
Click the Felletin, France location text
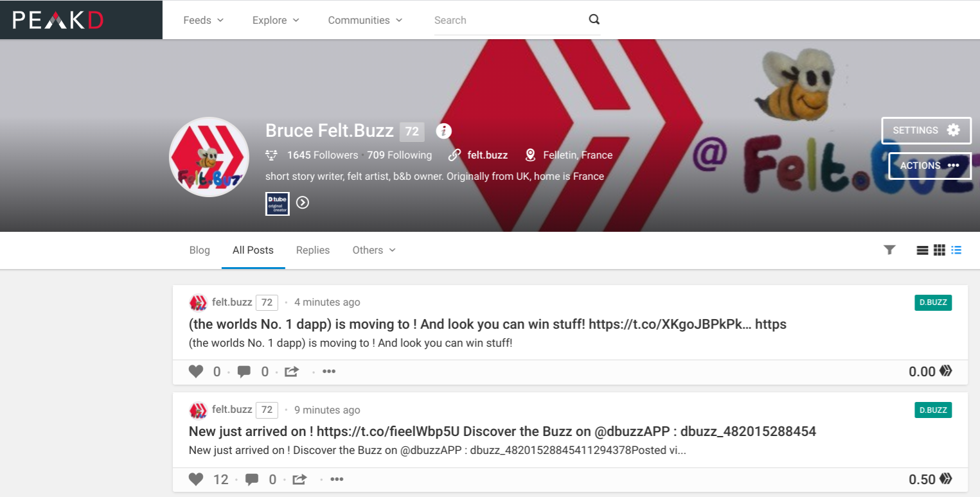tap(578, 155)
